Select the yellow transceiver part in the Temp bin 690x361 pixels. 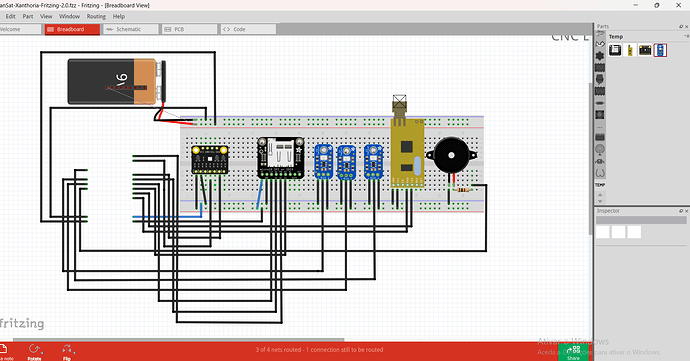coord(630,50)
